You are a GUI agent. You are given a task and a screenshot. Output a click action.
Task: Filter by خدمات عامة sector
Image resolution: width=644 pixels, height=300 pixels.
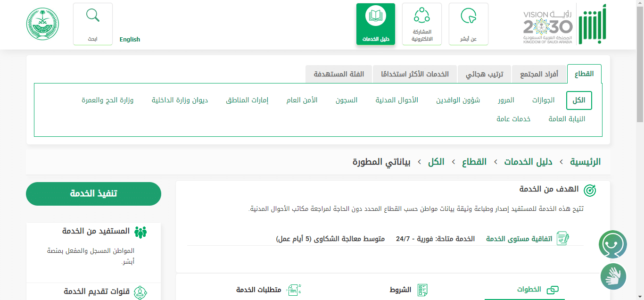click(x=513, y=119)
